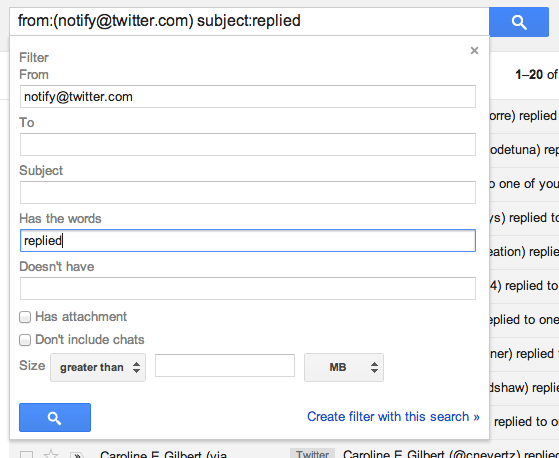Screen dimensions: 559x458
Task: Click the Twitter label on Caroline Gilbert's email
Action: click(x=313, y=454)
